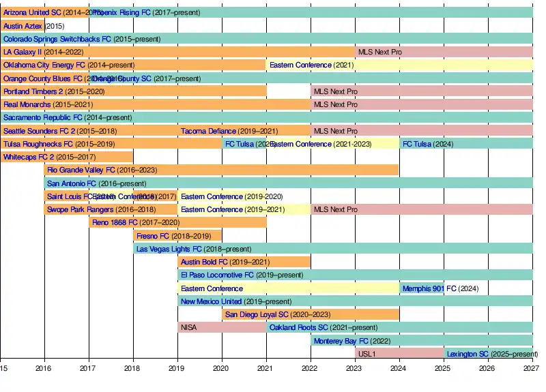Image resolution: width=546 pixels, height=392 pixels.
Task: Open El Paso Locomotive FC link
Action: [217, 275]
